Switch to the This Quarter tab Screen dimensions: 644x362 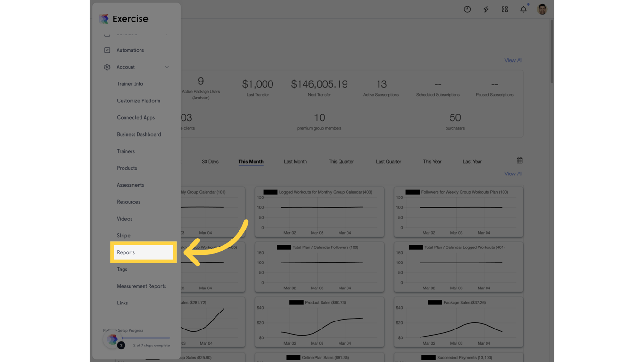[341, 162]
